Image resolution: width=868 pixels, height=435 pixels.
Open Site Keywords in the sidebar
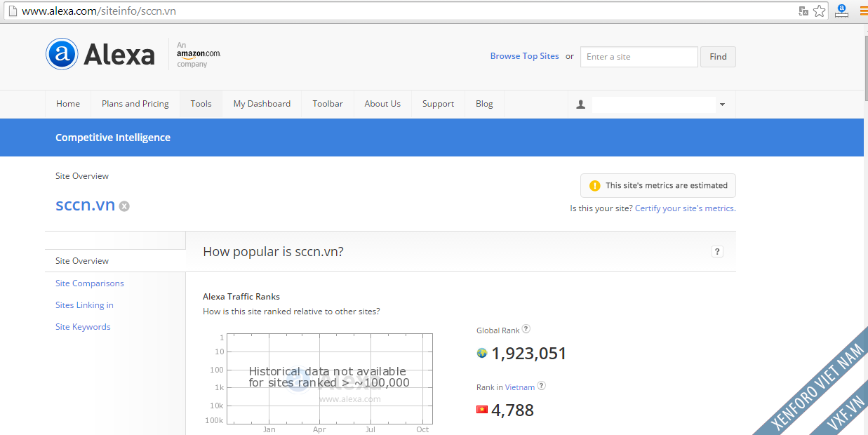[x=83, y=327]
